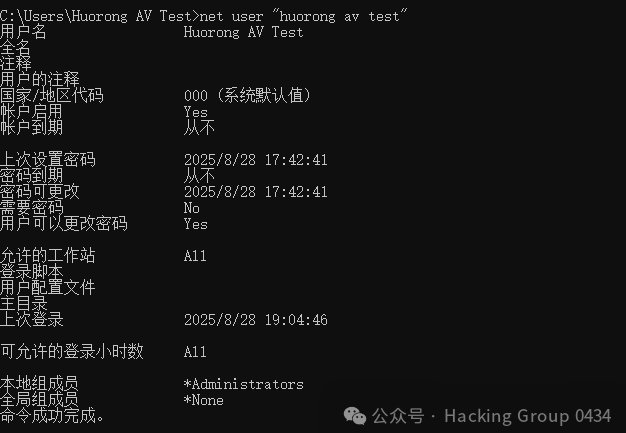Click the 本地组成员 label
This screenshot has height=433, width=626.
(x=39, y=384)
